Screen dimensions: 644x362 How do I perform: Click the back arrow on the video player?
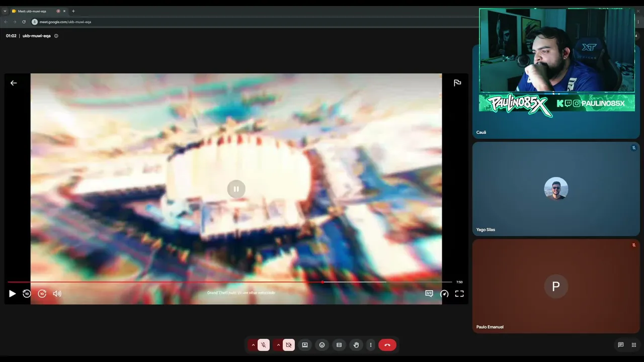tap(14, 83)
